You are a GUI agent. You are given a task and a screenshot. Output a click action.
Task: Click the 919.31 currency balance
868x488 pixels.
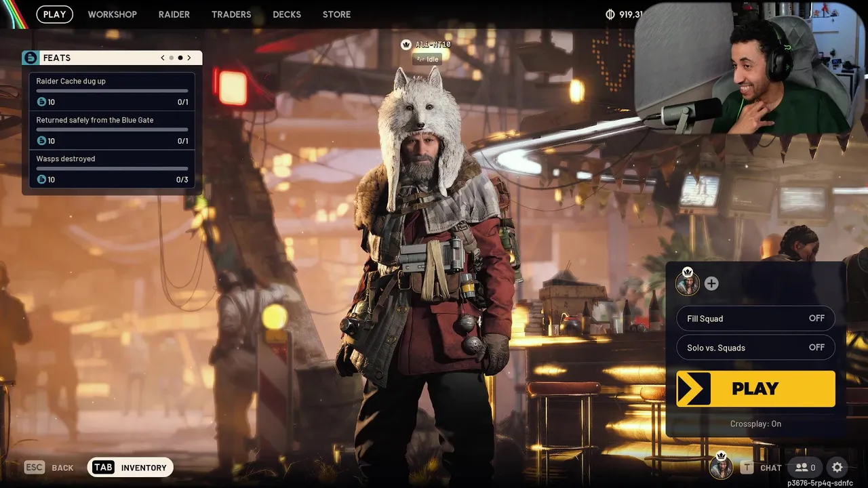(x=631, y=14)
